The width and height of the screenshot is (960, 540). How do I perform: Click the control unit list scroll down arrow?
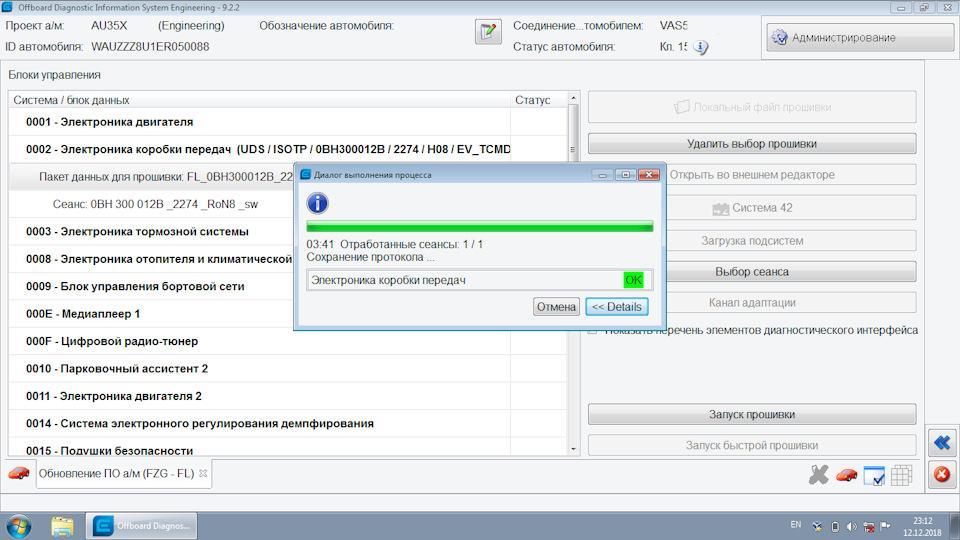point(573,449)
